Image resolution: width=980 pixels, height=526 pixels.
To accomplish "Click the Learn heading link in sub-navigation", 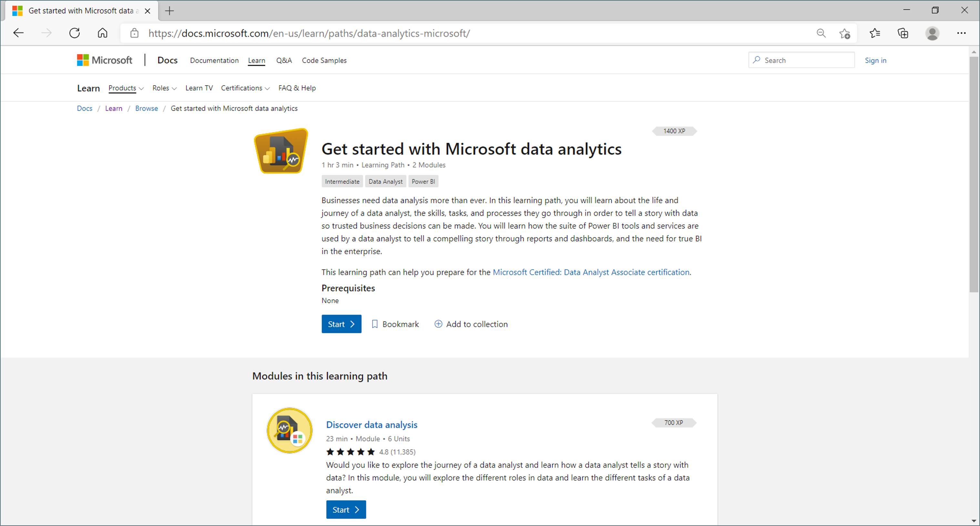I will point(88,88).
